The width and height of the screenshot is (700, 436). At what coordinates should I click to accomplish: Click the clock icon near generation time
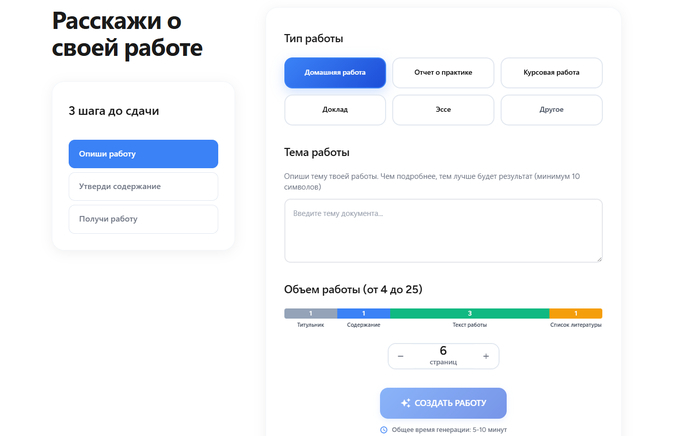[x=384, y=430]
